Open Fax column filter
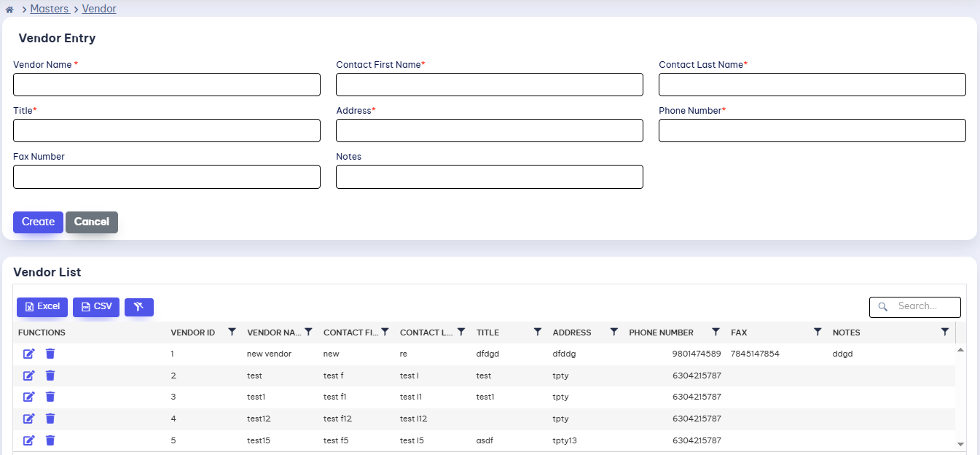 point(818,332)
